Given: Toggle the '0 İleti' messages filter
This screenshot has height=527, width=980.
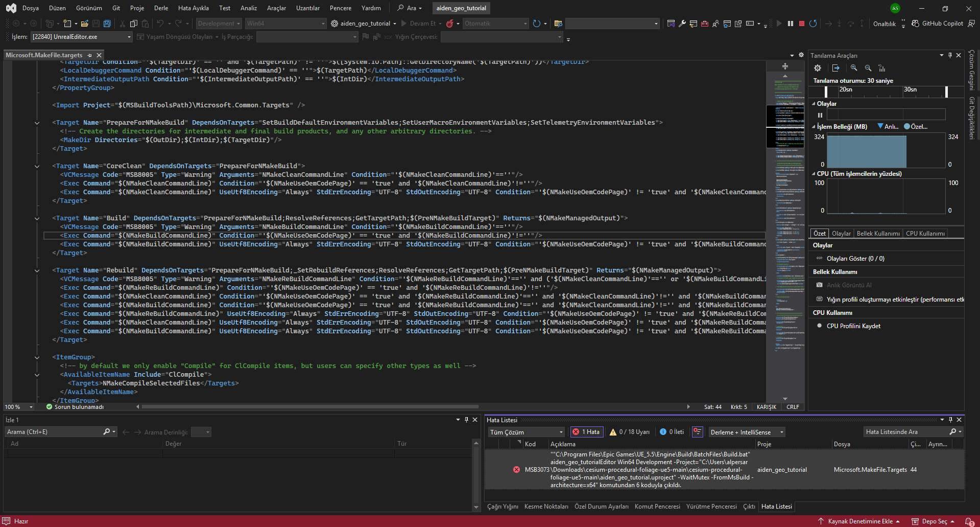Looking at the screenshot, I should [x=672, y=432].
